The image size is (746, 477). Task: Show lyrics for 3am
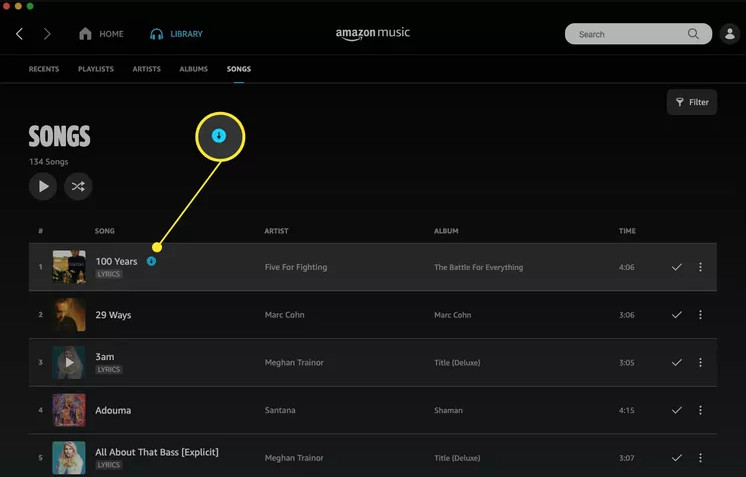point(108,370)
